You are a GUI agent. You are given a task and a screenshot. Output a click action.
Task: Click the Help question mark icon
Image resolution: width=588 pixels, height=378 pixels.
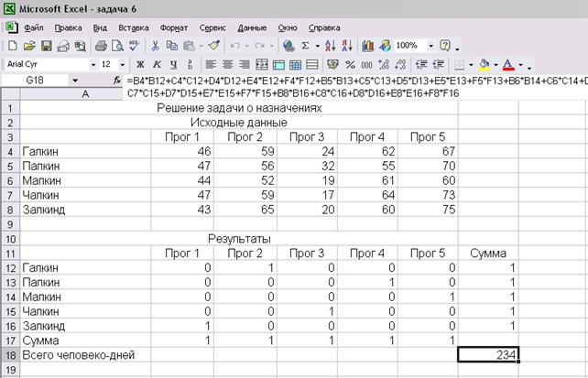point(445,45)
